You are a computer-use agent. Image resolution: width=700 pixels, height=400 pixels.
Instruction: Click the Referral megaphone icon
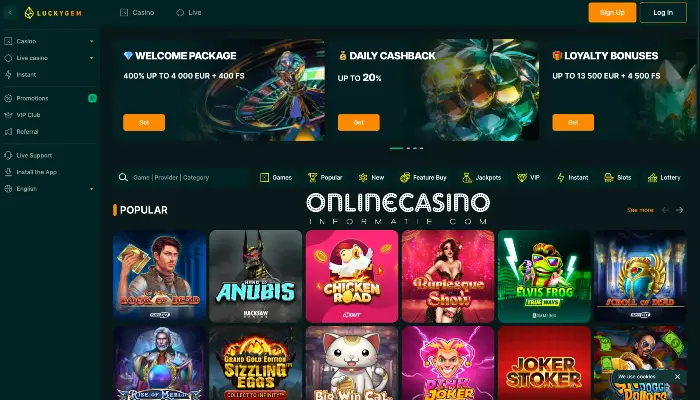[8, 132]
